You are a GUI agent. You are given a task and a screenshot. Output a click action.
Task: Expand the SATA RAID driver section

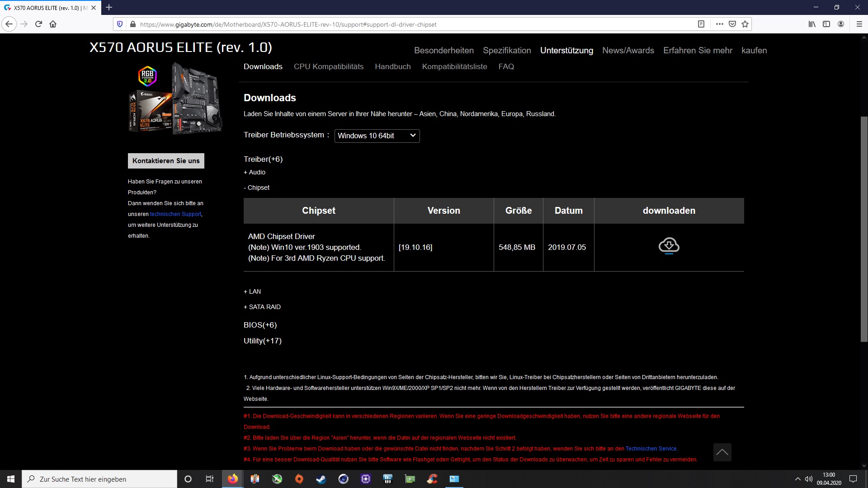[262, 307]
